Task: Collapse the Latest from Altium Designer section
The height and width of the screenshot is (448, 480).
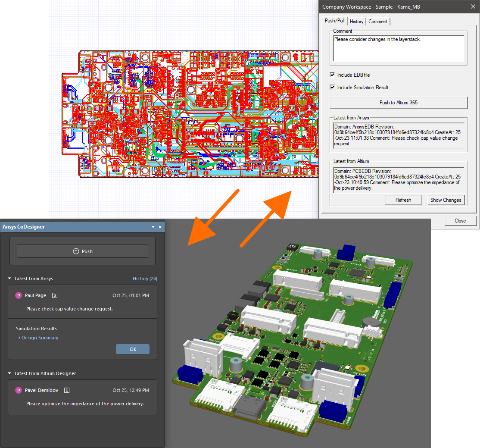Action: coord(10,373)
